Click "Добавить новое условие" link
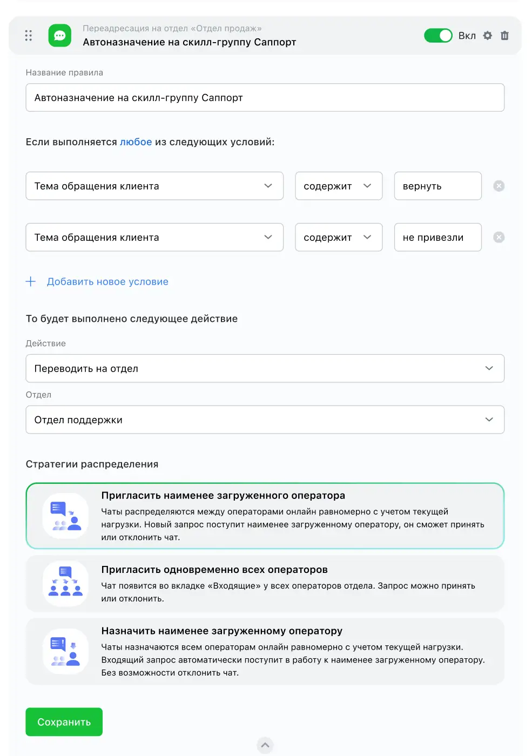This screenshot has width=532, height=756. pyautogui.click(x=107, y=281)
